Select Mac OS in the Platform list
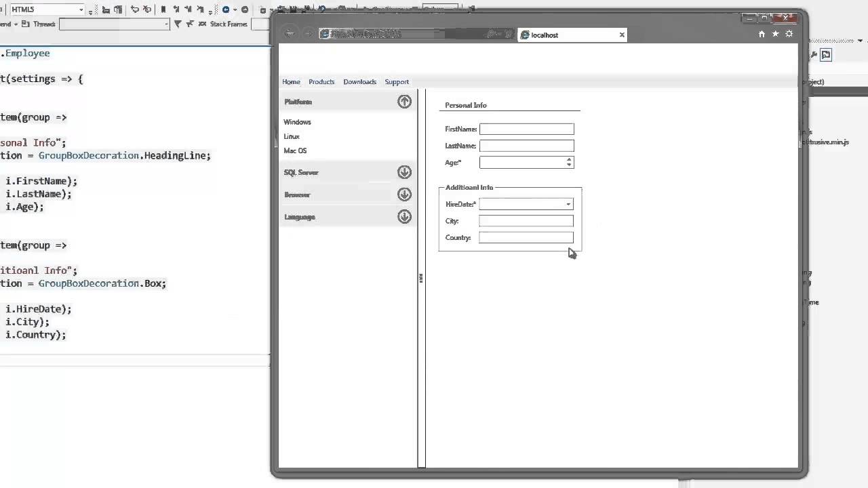868x488 pixels. (295, 150)
